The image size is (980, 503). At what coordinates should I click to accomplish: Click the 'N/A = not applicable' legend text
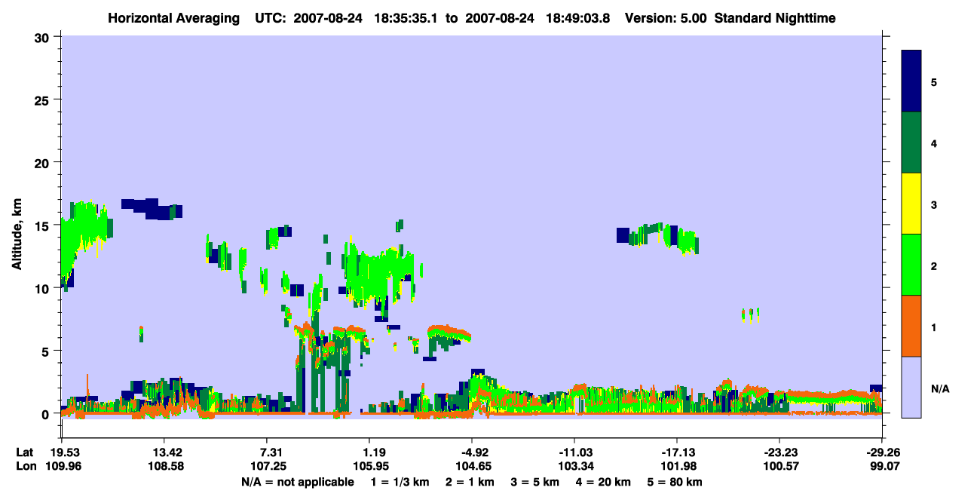(x=297, y=482)
